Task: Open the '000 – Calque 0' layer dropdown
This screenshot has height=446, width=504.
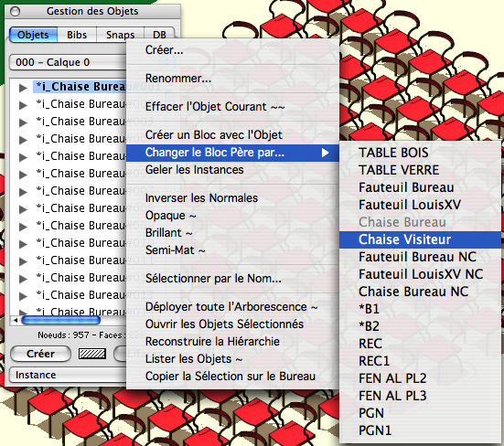Action: click(x=68, y=62)
